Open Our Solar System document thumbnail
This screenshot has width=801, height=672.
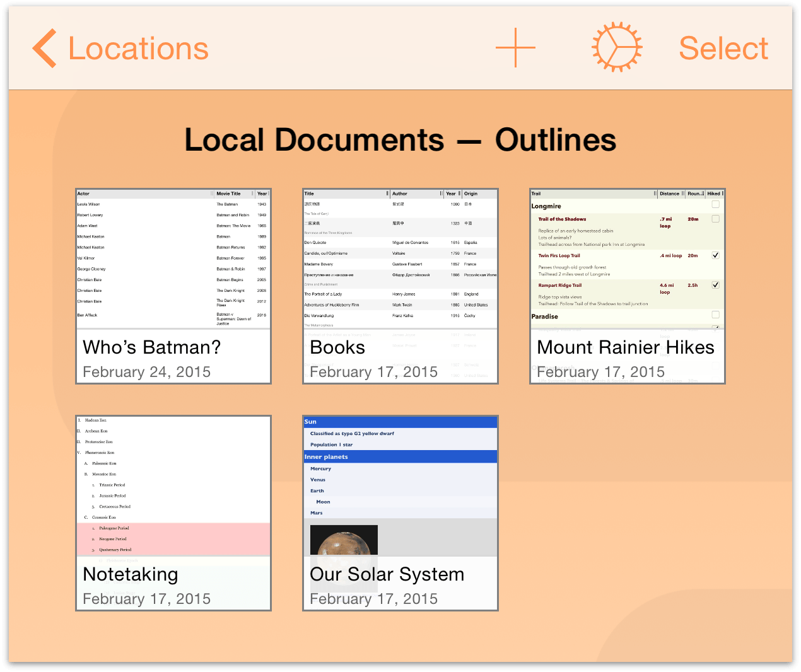400,513
